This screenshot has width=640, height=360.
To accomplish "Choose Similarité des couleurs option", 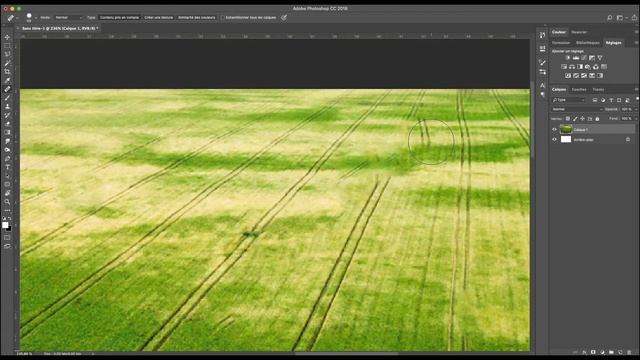I will (197, 18).
